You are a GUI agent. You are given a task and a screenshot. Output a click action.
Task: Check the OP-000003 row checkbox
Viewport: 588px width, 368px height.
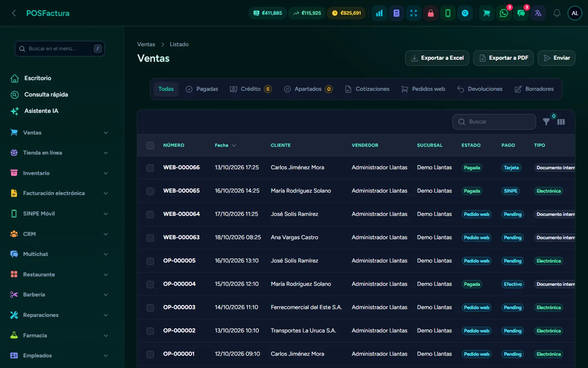(150, 307)
